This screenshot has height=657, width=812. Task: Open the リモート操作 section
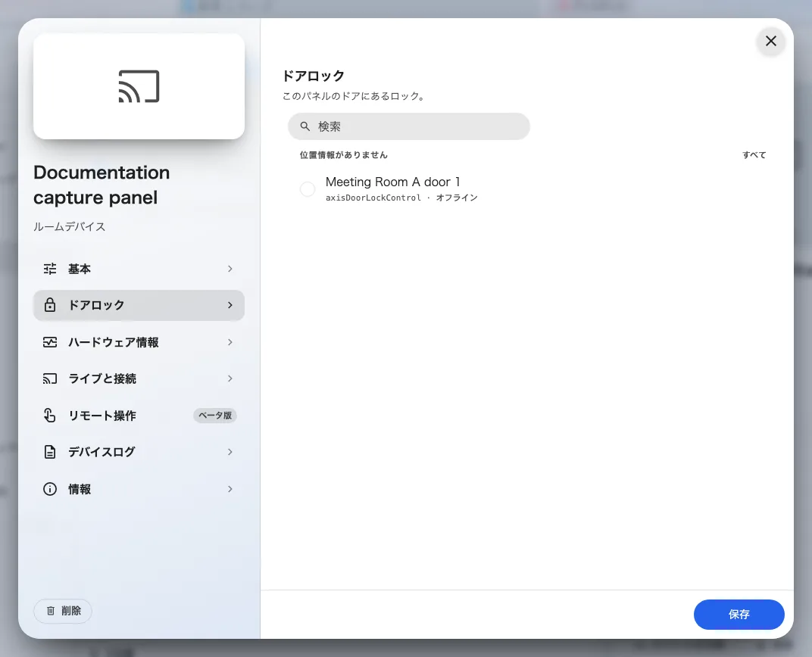click(139, 416)
